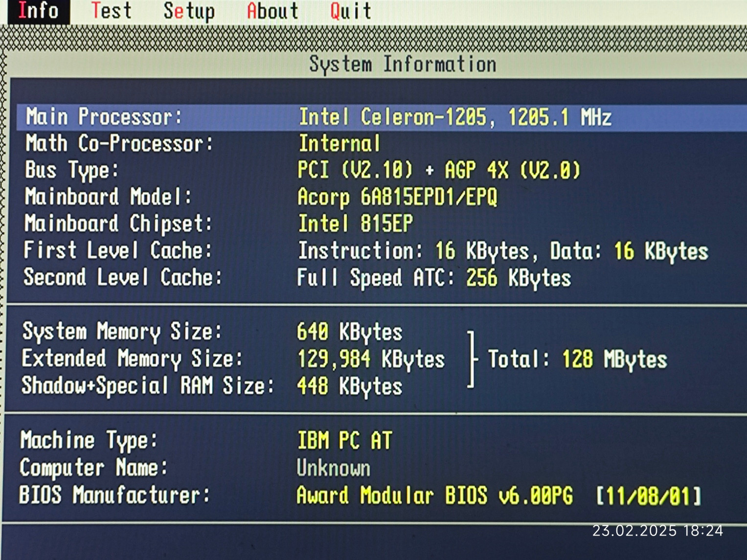Open the Setup menu
This screenshot has width=747, height=560.
coord(189,11)
